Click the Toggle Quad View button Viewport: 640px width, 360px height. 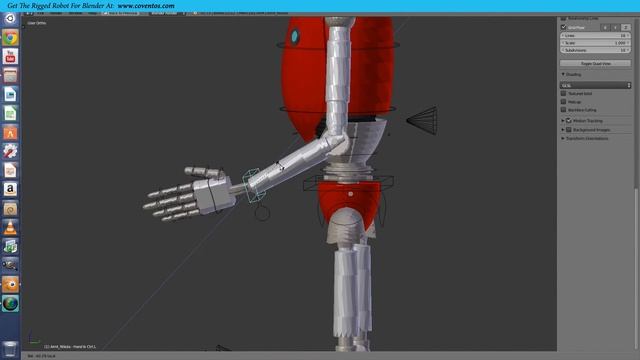pyautogui.click(x=596, y=63)
